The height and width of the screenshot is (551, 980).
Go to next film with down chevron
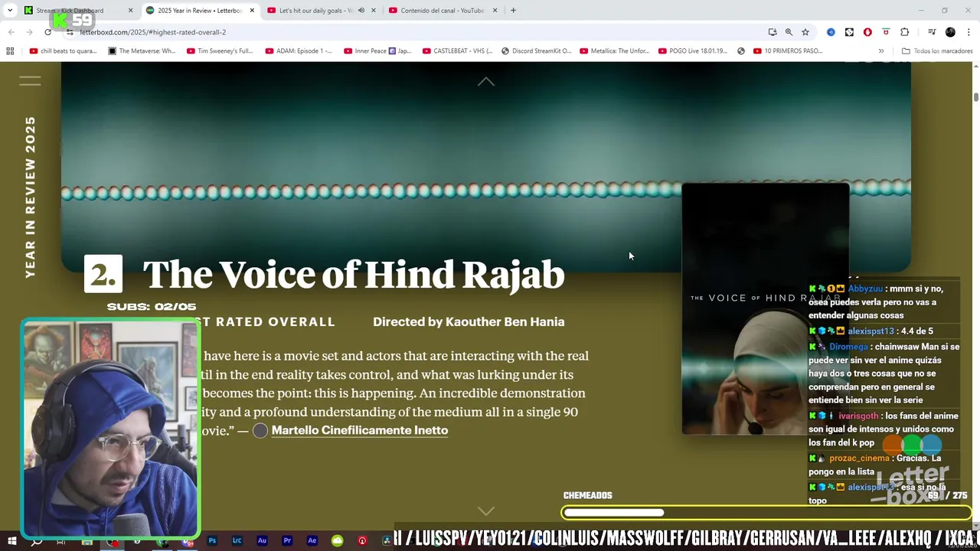pos(486,510)
